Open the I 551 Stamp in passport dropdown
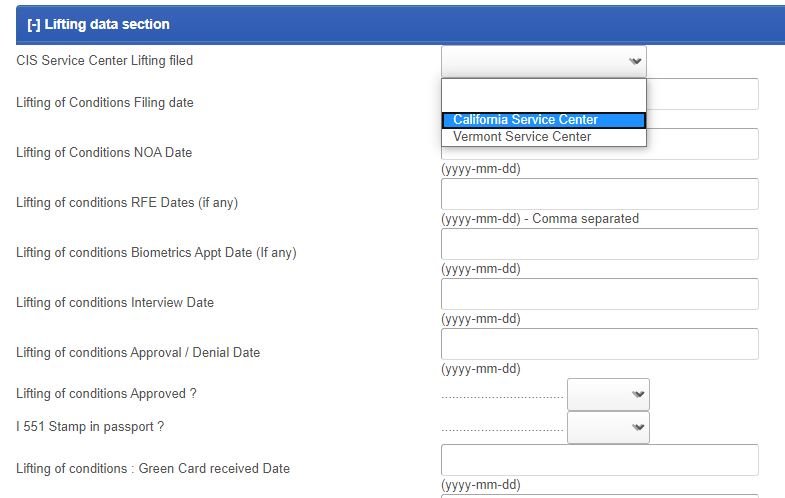The height and width of the screenshot is (498, 785). (x=608, y=427)
